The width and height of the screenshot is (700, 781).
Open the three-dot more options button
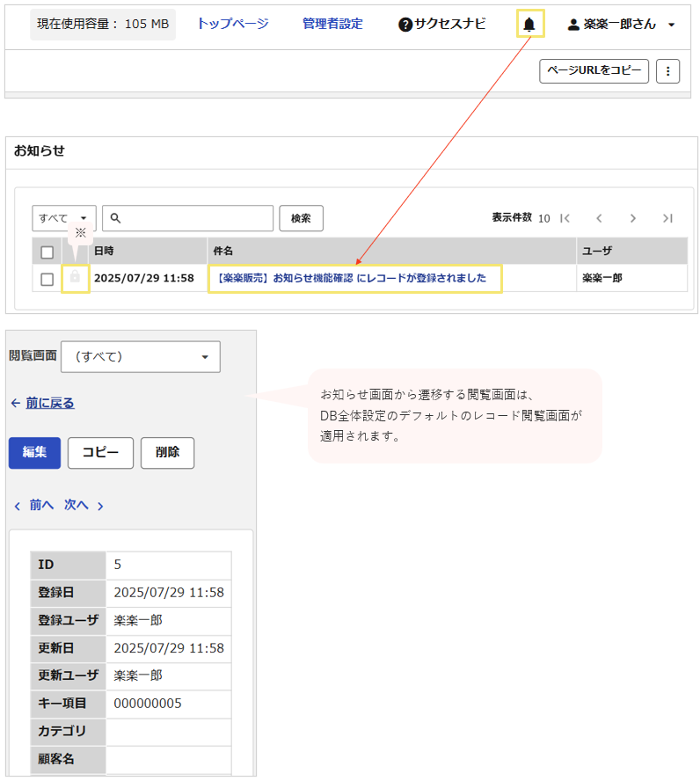pos(667,71)
